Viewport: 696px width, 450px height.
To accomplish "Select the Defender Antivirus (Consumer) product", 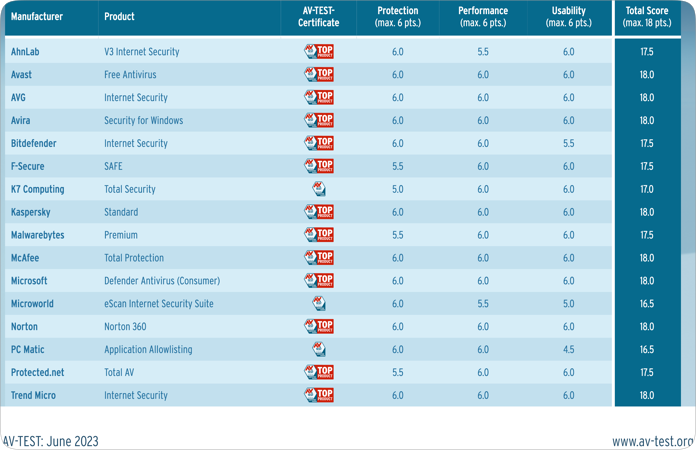I will tap(161, 281).
